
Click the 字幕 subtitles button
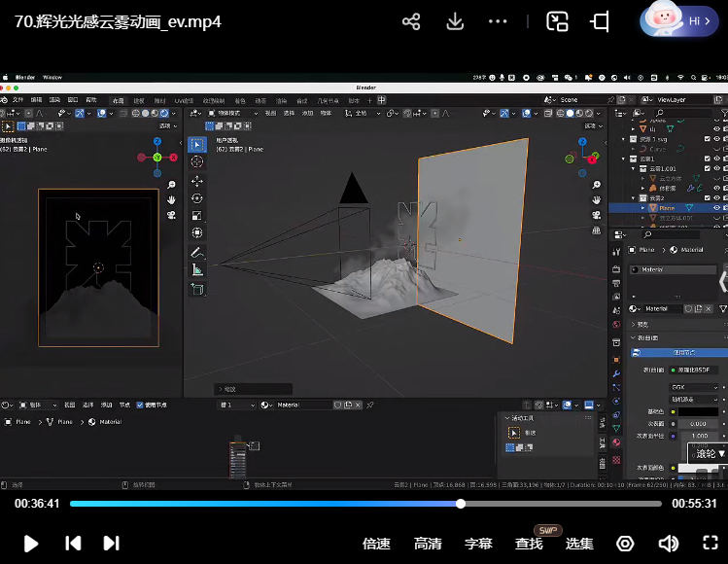pyautogui.click(x=478, y=544)
